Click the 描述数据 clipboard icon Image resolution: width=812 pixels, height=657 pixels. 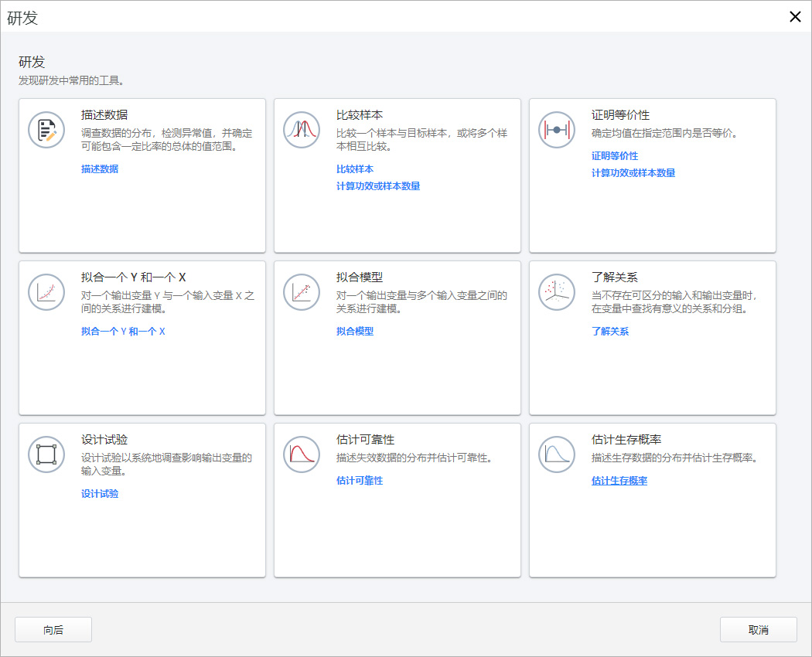pyautogui.click(x=46, y=130)
